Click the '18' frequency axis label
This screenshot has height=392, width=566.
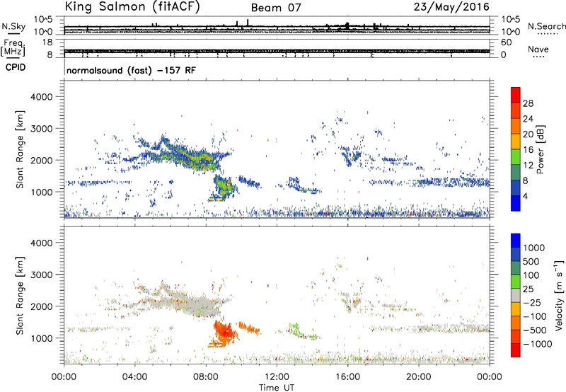tap(47, 42)
